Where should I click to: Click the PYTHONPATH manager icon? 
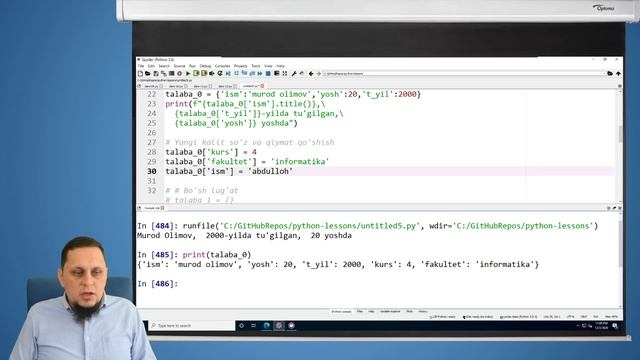coord(302,73)
